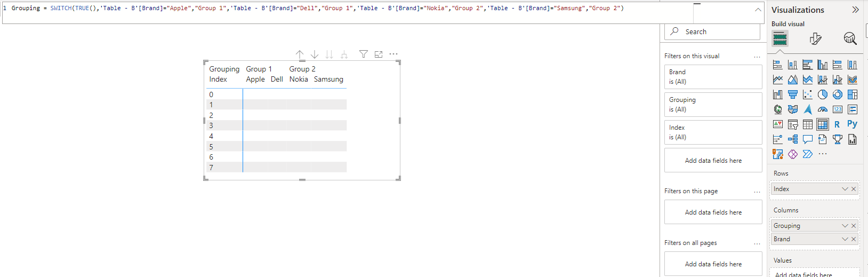Select the Card (123) visual
The height and width of the screenshot is (277, 868).
pos(838,109)
